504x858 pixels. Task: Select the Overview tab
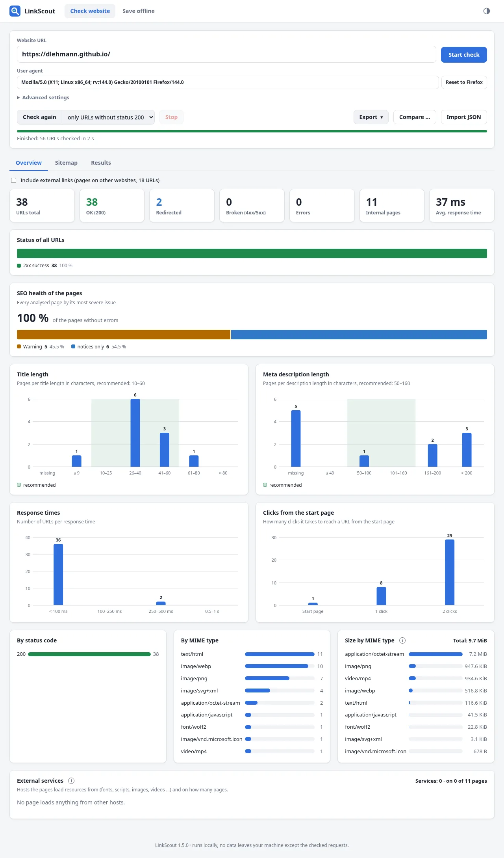coord(29,163)
